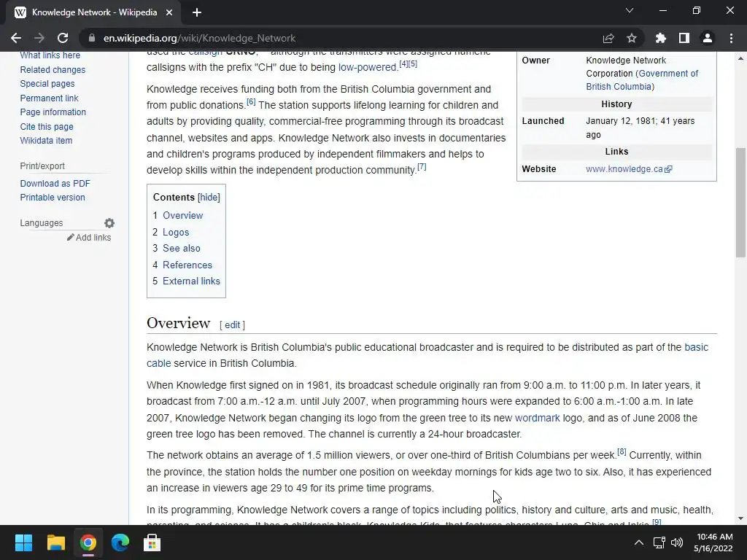Click scrollbar down arrow
The height and width of the screenshot is (560, 747).
[740, 518]
